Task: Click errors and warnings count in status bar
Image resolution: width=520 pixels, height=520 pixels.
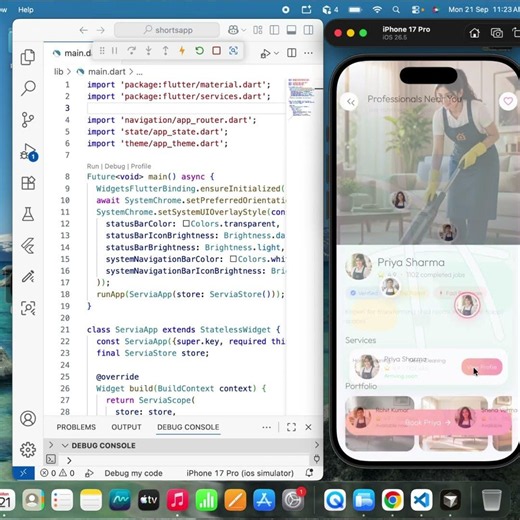Action: (57, 473)
